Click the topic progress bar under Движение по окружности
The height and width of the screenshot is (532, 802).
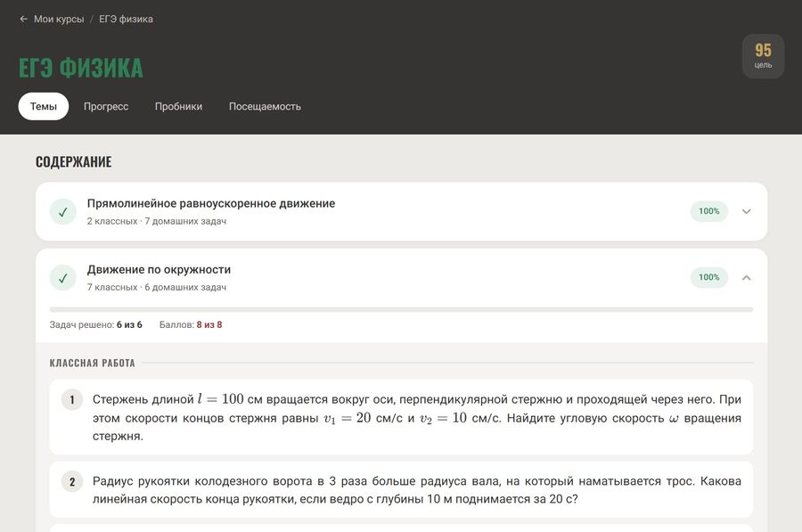(x=401, y=309)
